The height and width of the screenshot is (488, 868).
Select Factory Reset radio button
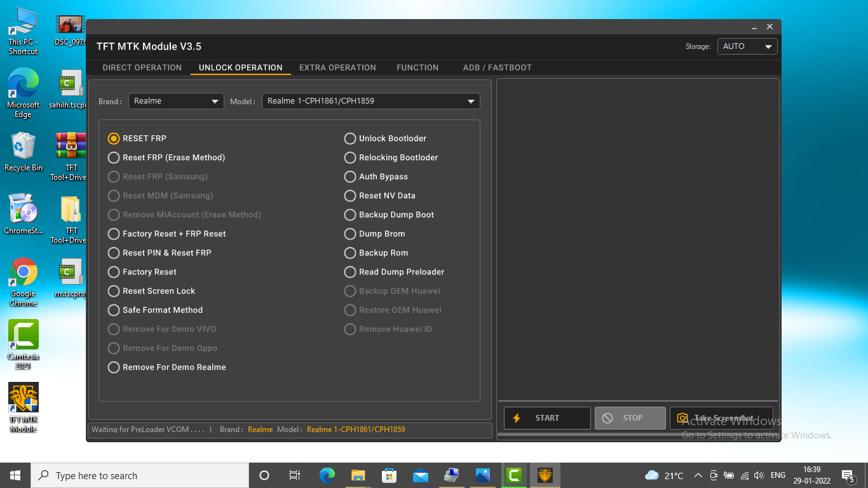[x=142, y=272]
